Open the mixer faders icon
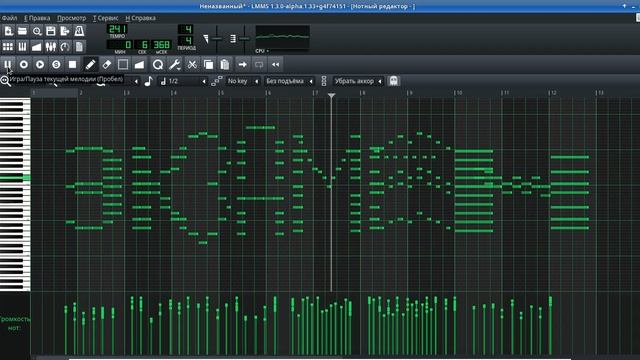This screenshot has width=640, height=360. [x=51, y=47]
